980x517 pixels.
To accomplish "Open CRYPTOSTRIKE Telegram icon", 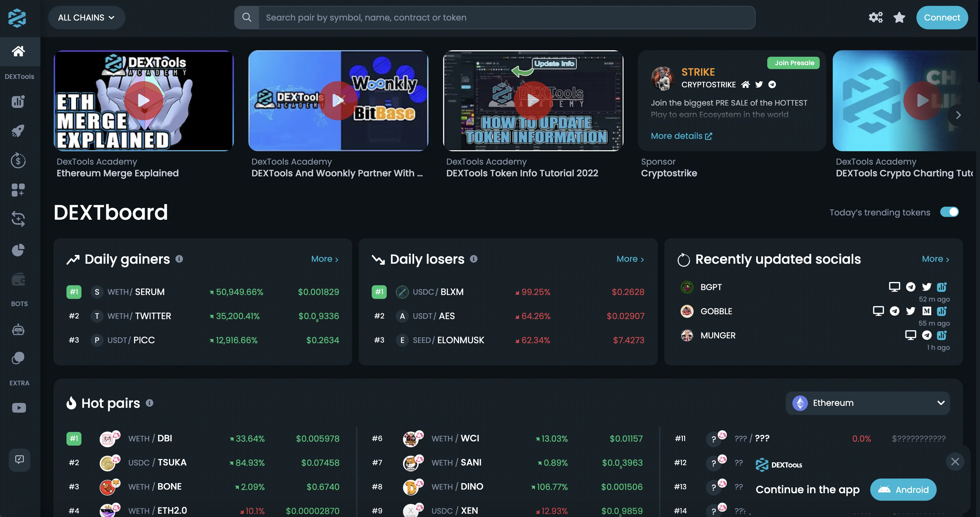I will (x=772, y=84).
